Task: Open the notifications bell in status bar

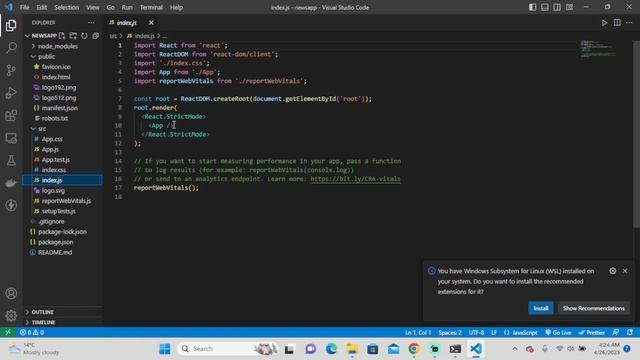Action: click(630, 332)
